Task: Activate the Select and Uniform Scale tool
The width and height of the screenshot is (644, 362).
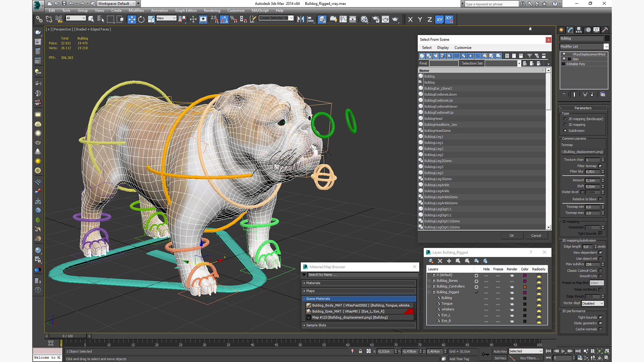Action: [x=151, y=19]
